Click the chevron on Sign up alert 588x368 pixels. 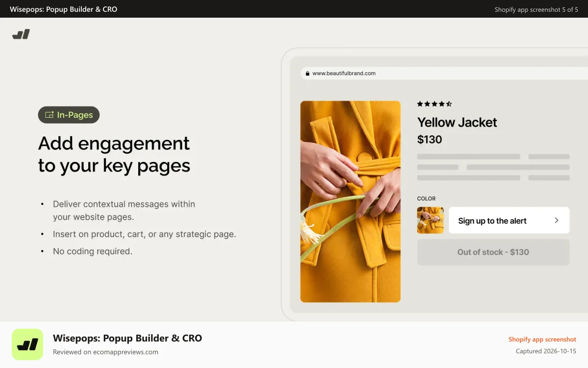(x=556, y=220)
